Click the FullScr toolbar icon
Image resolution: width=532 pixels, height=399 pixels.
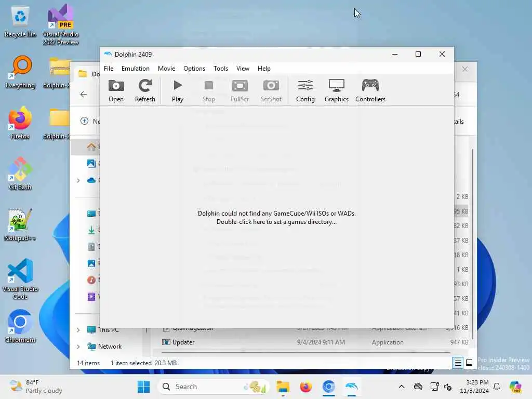(x=240, y=90)
